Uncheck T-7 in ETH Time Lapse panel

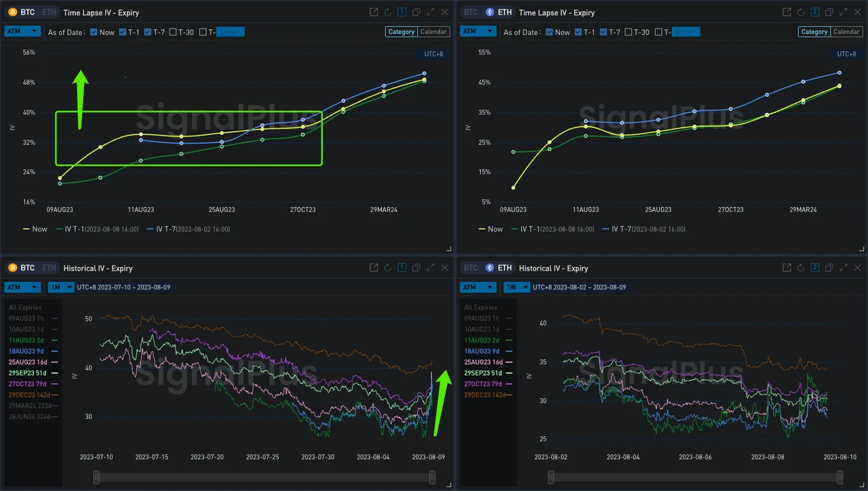point(604,32)
